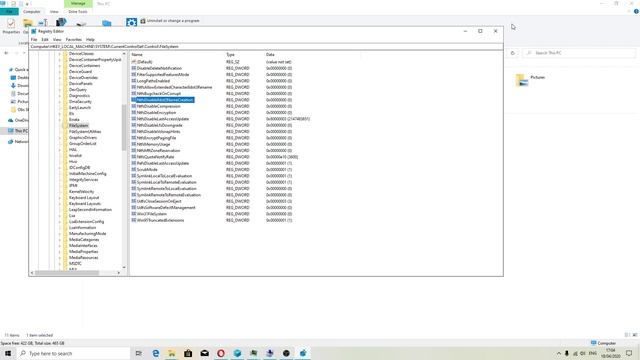This screenshot has width=640, height=360.
Task: Open the notification center icon
Action: 629,353
